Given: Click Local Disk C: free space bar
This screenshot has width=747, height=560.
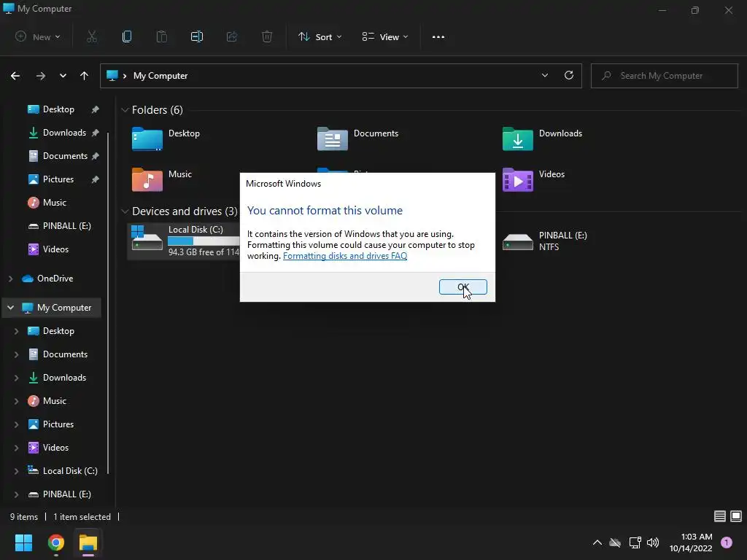Looking at the screenshot, I should (204, 241).
